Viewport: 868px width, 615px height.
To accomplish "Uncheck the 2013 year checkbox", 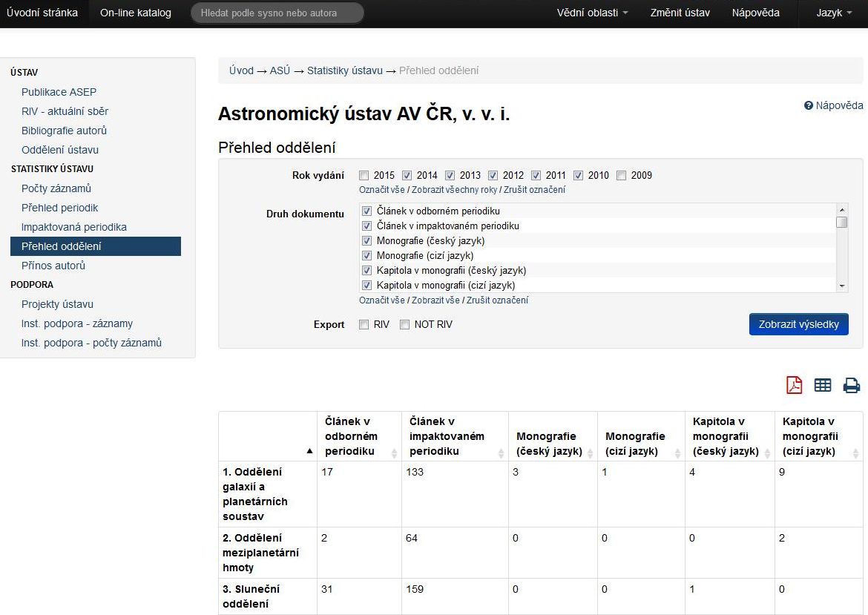I will point(450,176).
